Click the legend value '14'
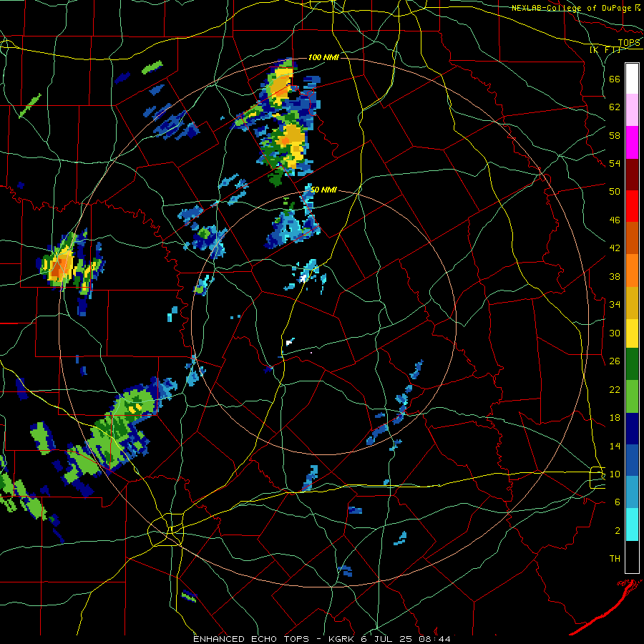 (615, 446)
